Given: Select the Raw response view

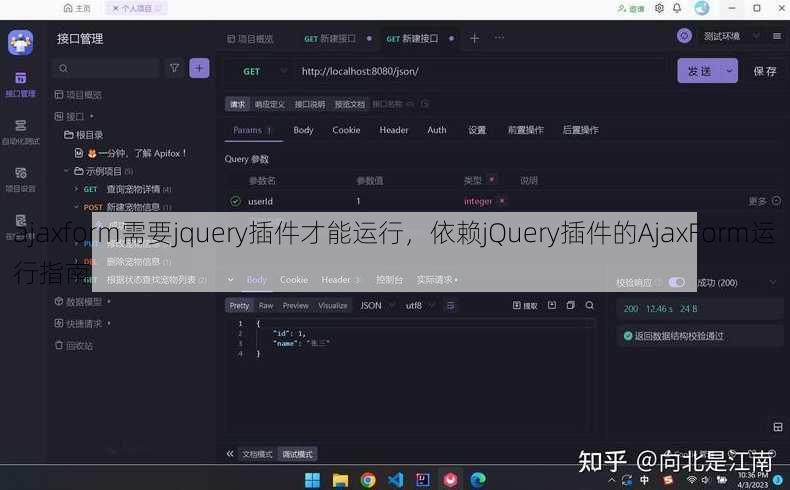Looking at the screenshot, I should coord(266,305).
